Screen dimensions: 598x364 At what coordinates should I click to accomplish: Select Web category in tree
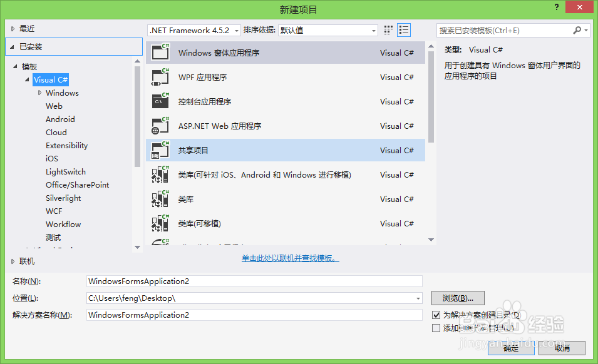[x=54, y=106]
